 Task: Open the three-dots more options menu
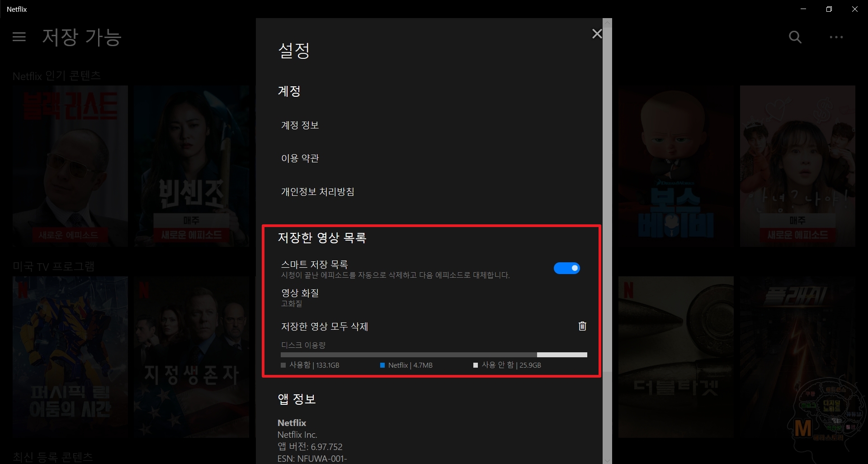click(836, 37)
